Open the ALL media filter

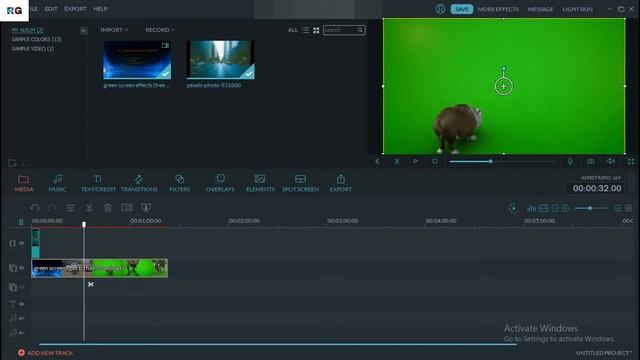click(293, 30)
